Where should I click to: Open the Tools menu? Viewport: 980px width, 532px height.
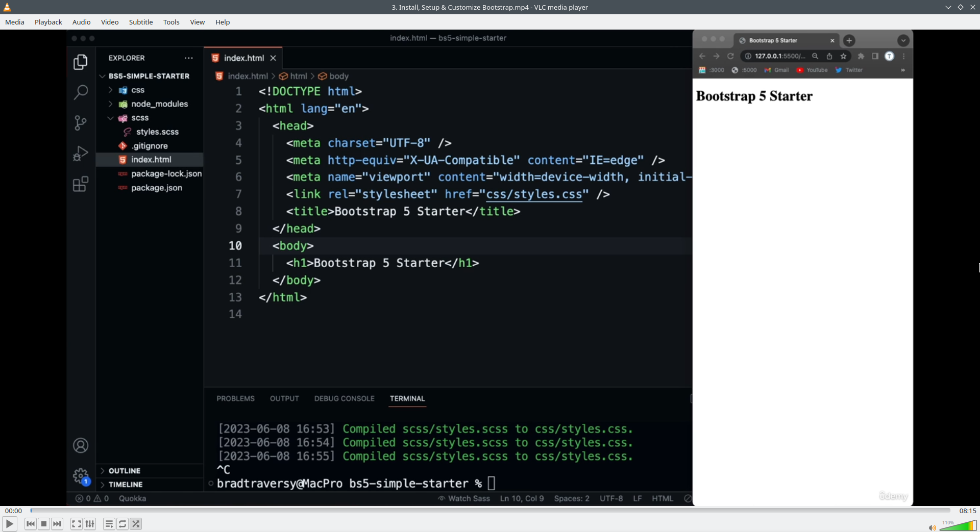[171, 22]
